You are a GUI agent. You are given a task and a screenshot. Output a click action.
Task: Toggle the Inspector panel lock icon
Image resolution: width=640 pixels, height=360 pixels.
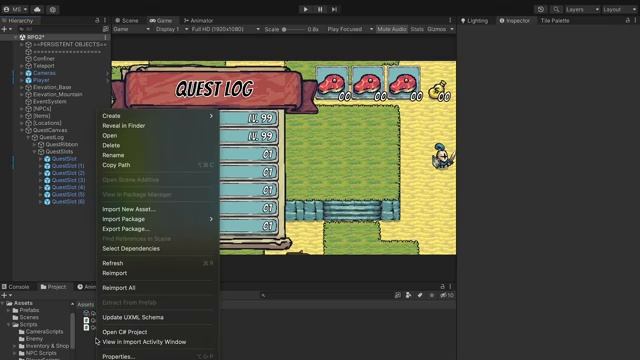tap(628, 20)
